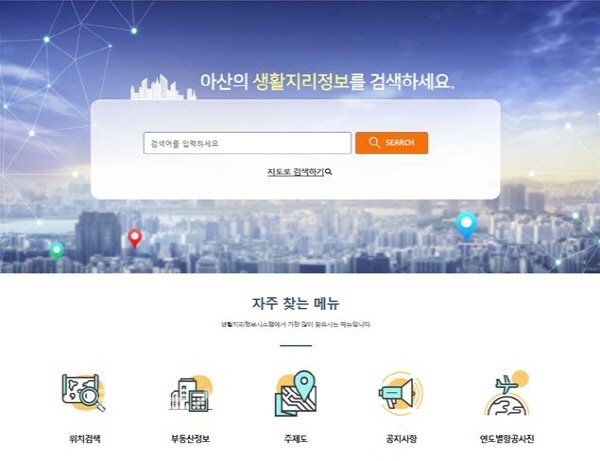Open the 공지사항 megaphone icon
600x461 pixels.
tap(401, 394)
